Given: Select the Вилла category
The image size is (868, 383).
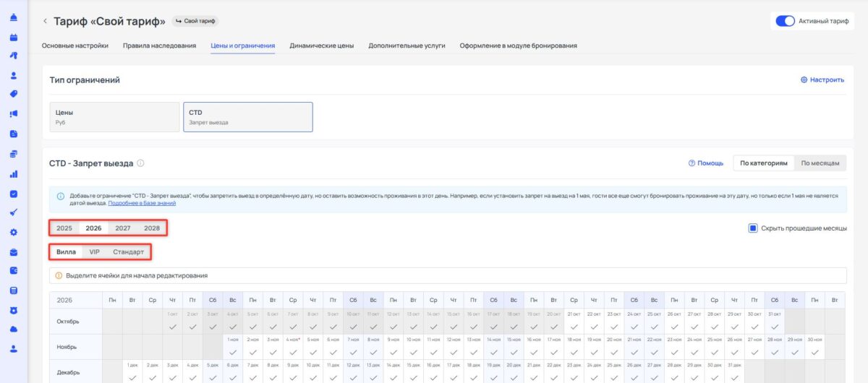Looking at the screenshot, I should tap(66, 252).
